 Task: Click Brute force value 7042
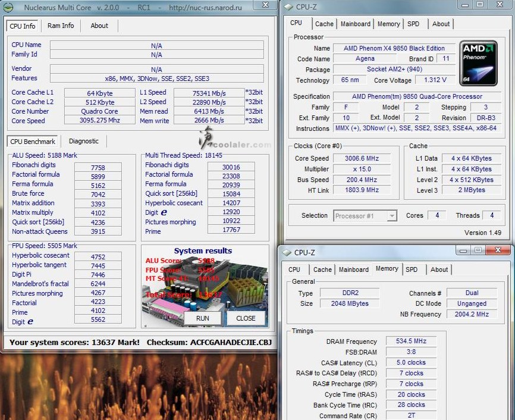pos(98,195)
